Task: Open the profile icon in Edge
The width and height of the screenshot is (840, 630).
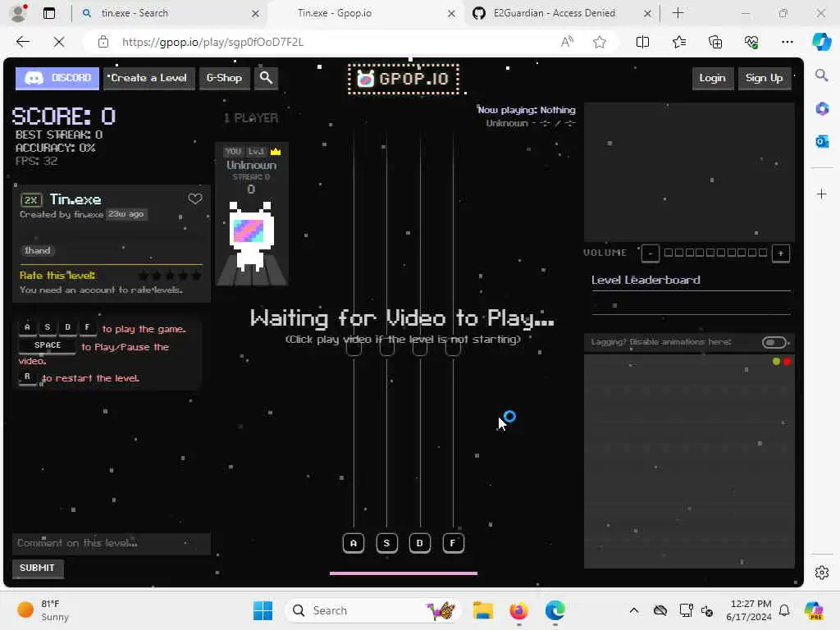Action: (x=19, y=13)
